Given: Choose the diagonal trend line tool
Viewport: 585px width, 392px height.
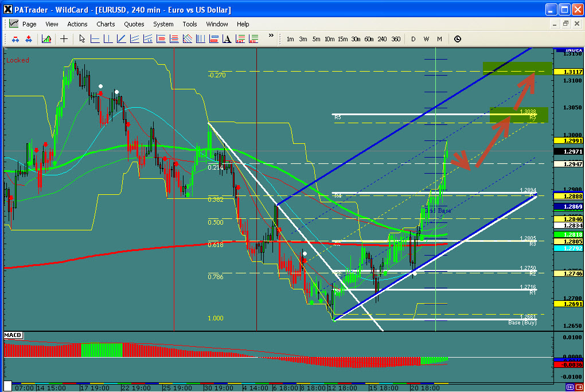Looking at the screenshot, I should pyautogui.click(x=121, y=39).
